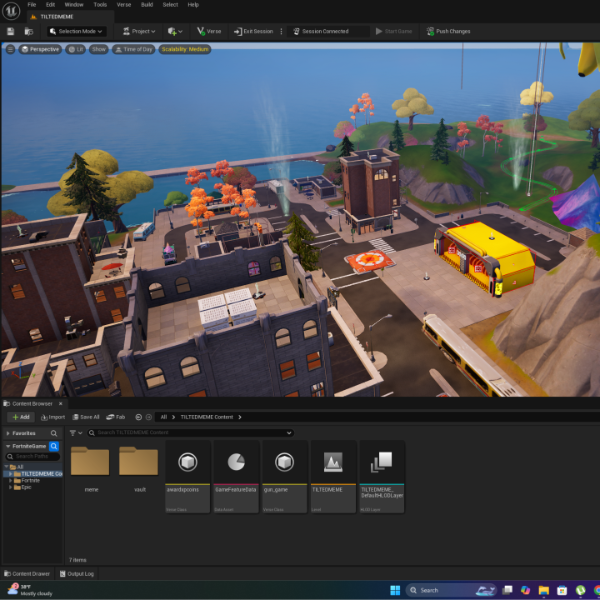Image resolution: width=600 pixels, height=600 pixels.
Task: Select the Content Browser tab
Action: (32, 404)
